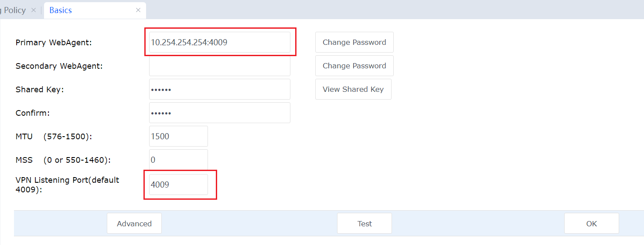Viewport: 644px width, 245px height.
Task: Click the MTU (576-1500) label
Action: coord(54,137)
